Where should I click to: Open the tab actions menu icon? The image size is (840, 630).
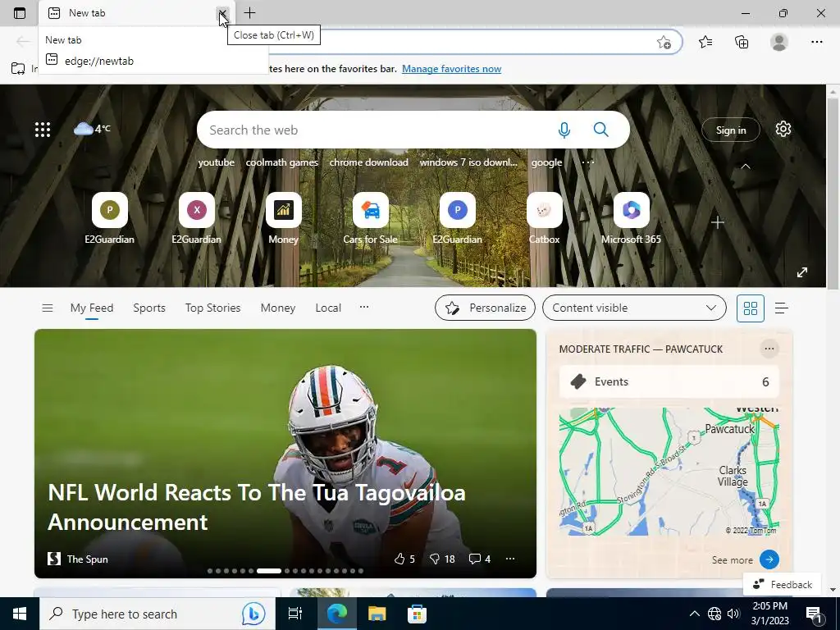(20, 13)
